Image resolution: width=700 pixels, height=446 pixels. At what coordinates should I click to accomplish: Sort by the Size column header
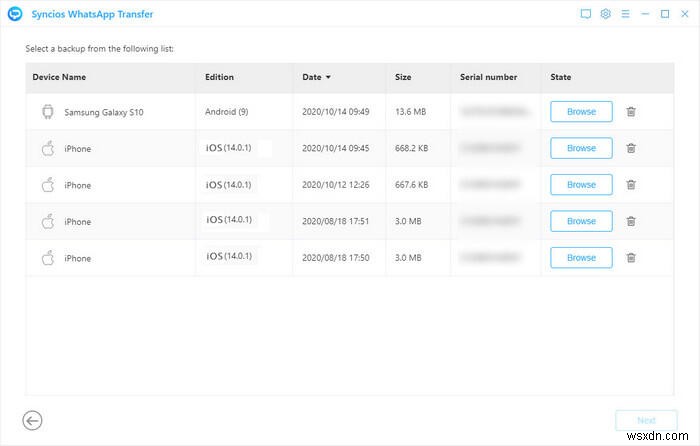(403, 77)
